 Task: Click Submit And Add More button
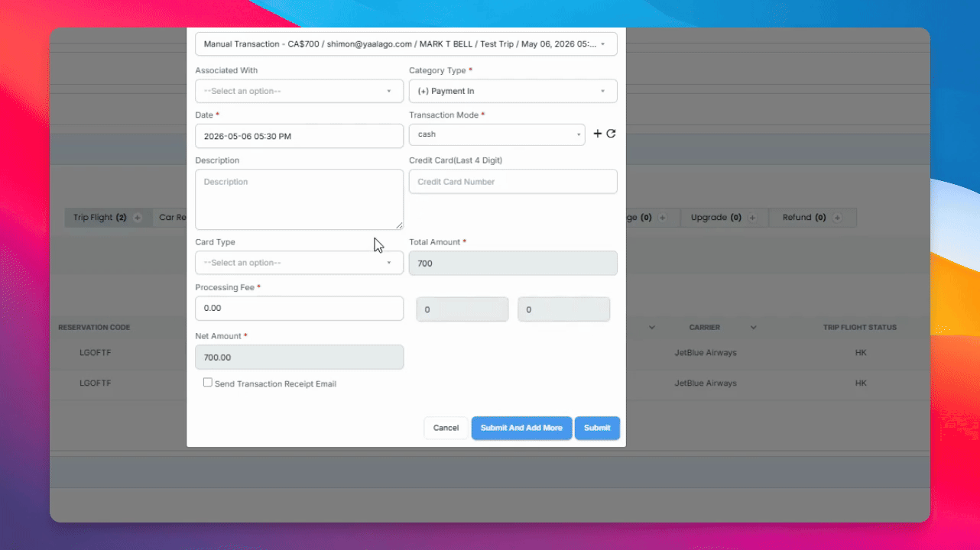521,428
